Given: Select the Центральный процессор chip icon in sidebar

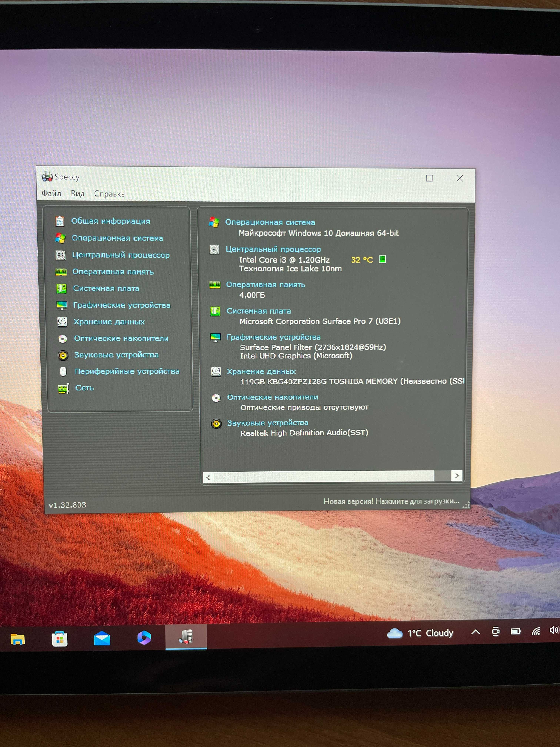Looking at the screenshot, I should [x=60, y=255].
